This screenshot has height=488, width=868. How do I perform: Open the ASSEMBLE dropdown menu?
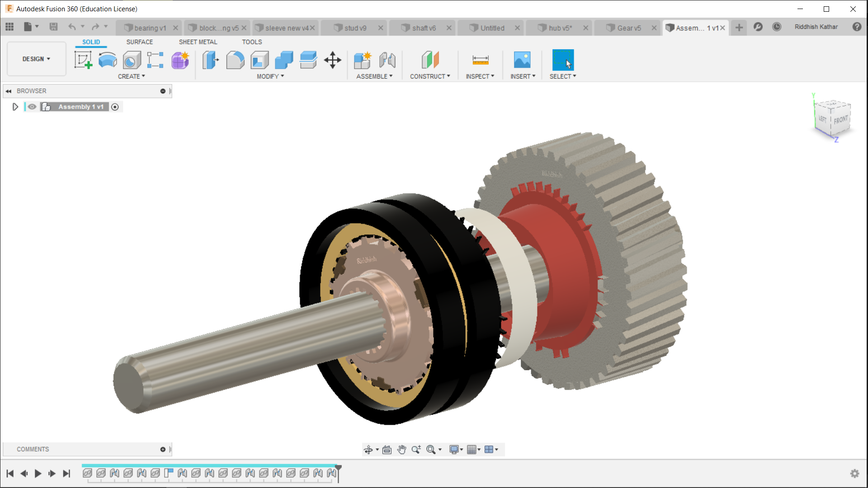374,76
